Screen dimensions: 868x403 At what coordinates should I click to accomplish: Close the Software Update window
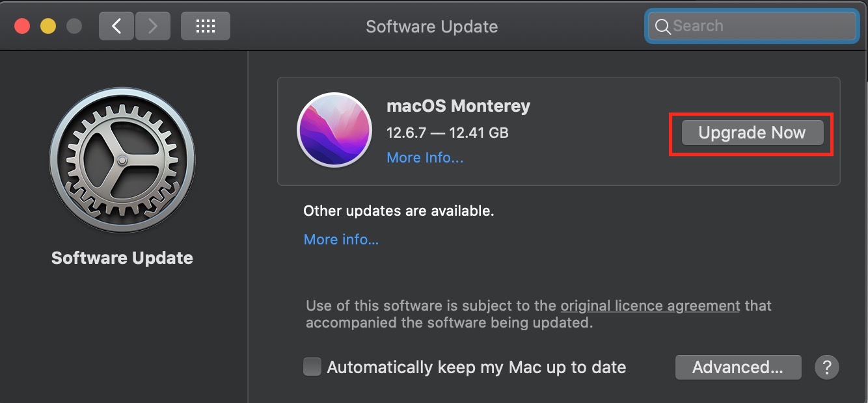23,26
